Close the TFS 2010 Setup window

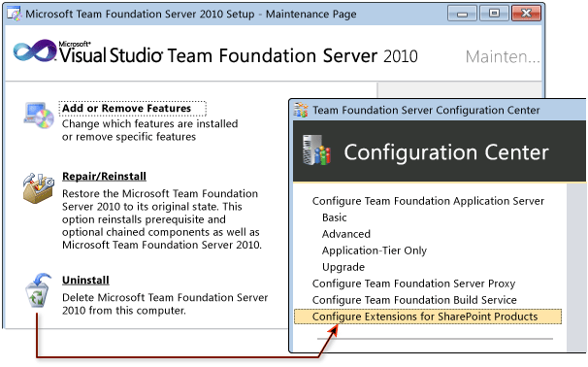tap(526, 14)
